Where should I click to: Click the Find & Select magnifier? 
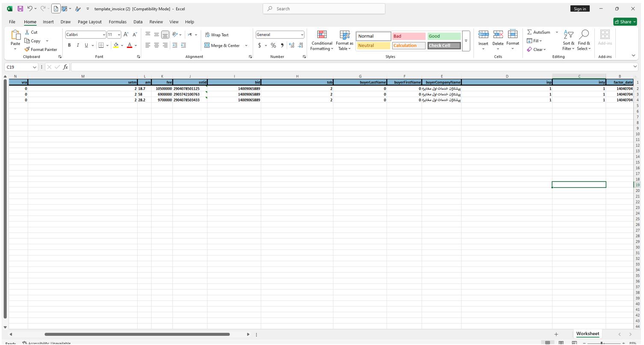pos(584,35)
